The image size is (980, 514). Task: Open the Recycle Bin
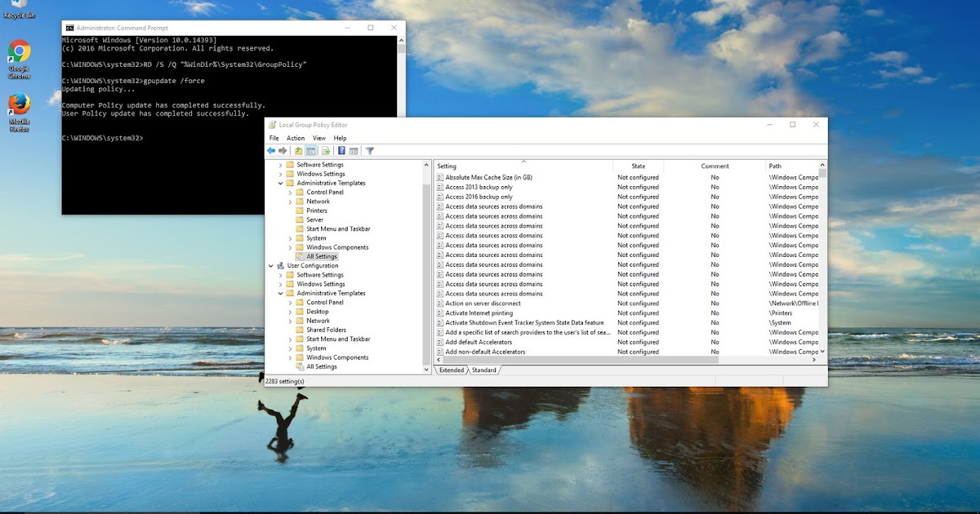tap(18, 8)
